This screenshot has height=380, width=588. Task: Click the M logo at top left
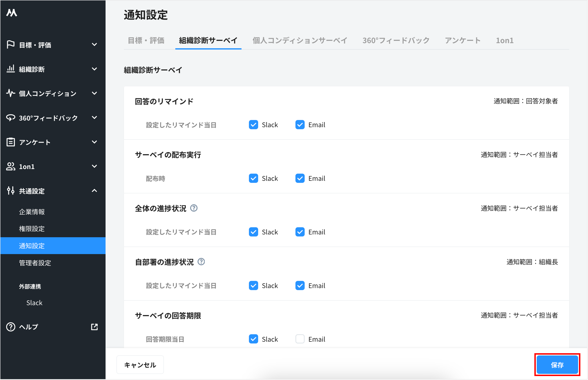coord(12,13)
